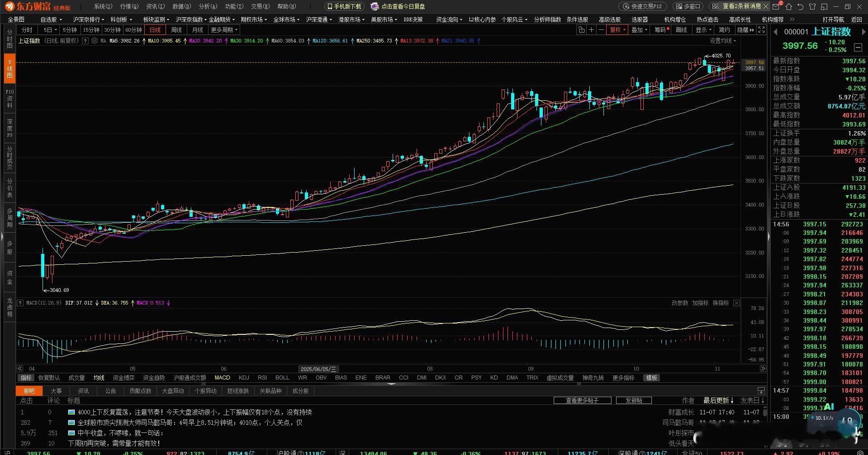Open the MACD panel question mark
Screen dimensions: 868x455
[20, 303]
